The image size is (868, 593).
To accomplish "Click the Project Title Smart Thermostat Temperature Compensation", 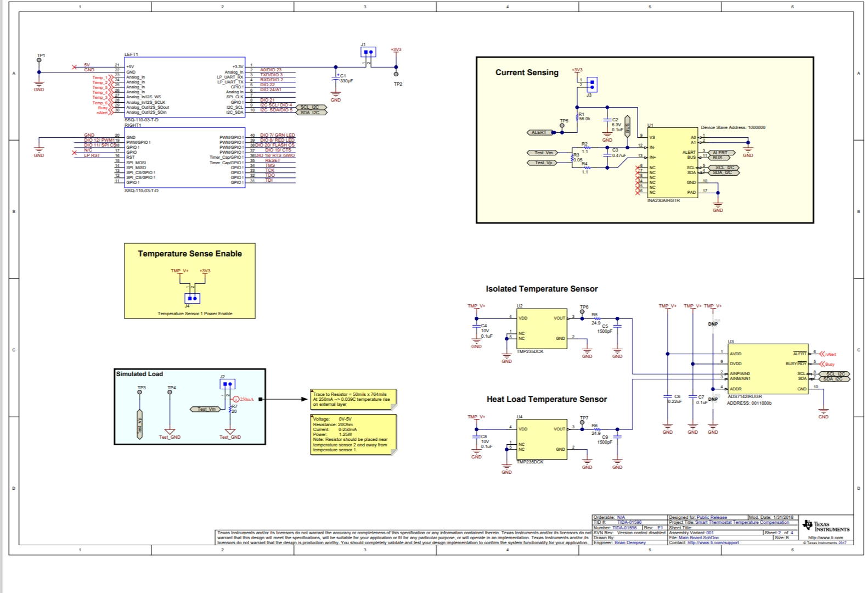I will coord(742,522).
